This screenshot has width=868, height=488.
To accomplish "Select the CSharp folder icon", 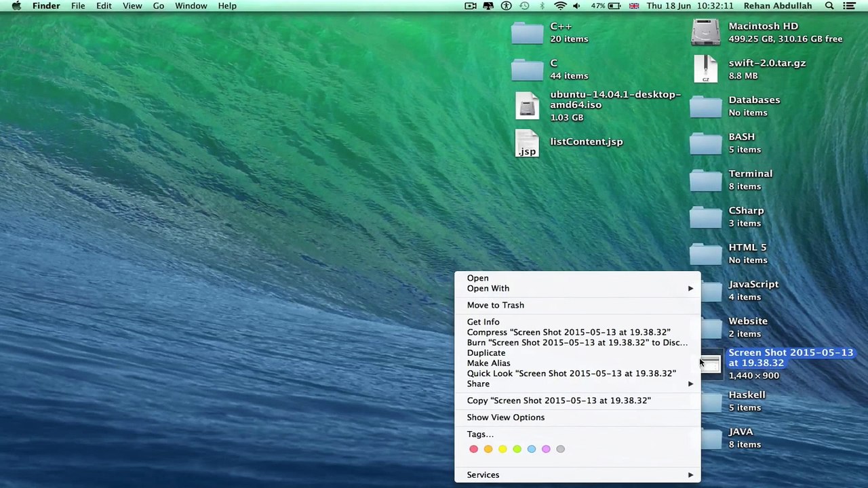I will 705,217.
